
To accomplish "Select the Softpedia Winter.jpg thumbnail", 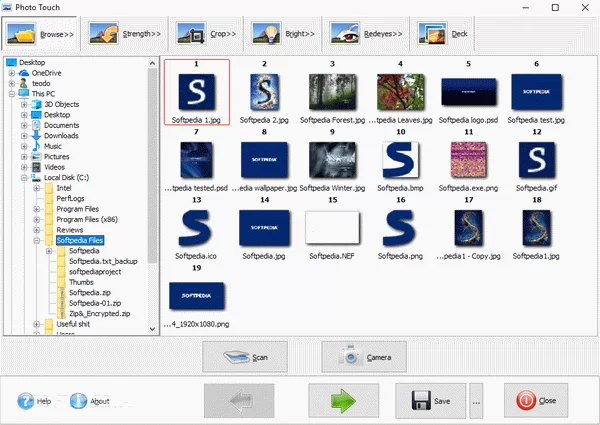I will [x=332, y=160].
